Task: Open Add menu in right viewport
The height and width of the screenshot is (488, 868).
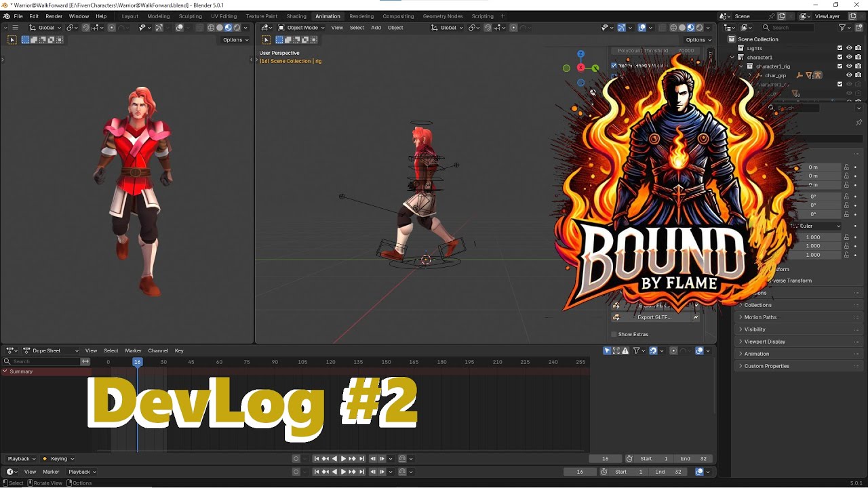Action: tap(376, 28)
